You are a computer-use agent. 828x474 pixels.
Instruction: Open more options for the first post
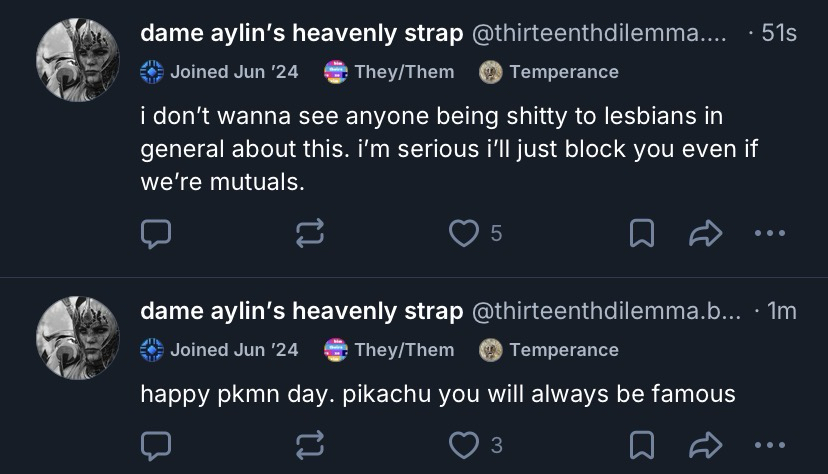(769, 233)
